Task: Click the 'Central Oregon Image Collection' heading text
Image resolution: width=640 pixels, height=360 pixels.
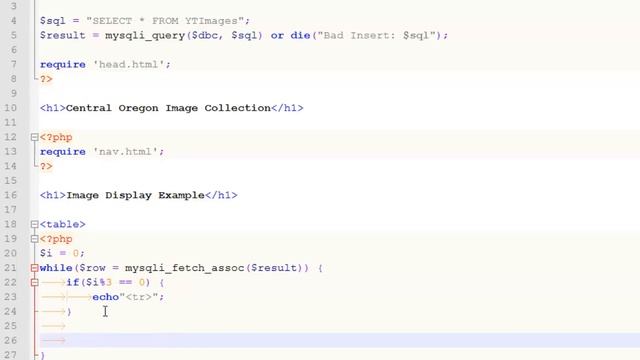Action: pyautogui.click(x=168, y=108)
